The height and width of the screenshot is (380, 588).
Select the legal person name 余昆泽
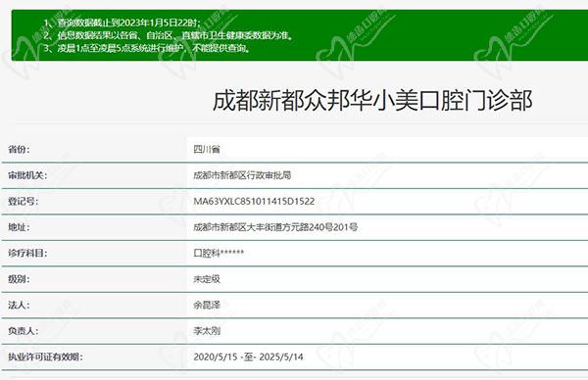[207, 305]
